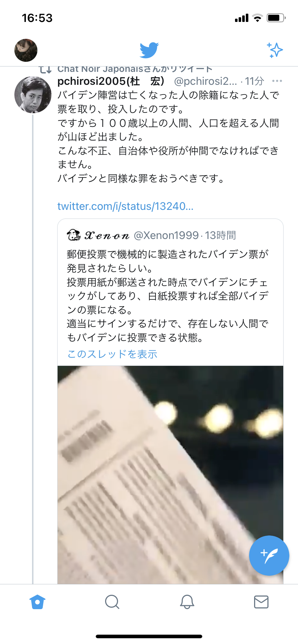Tap the sparkle latest-tweets icon
This screenshot has width=298, height=644.
point(275,50)
